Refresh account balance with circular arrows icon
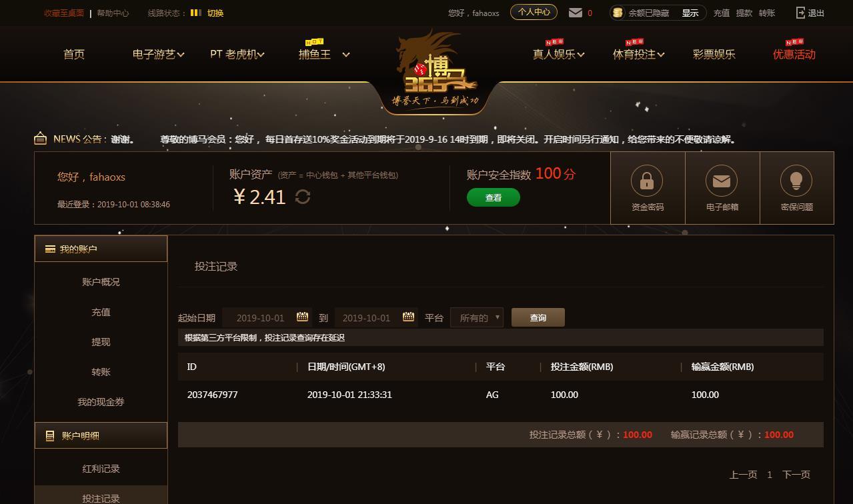The width and height of the screenshot is (853, 504). (303, 197)
